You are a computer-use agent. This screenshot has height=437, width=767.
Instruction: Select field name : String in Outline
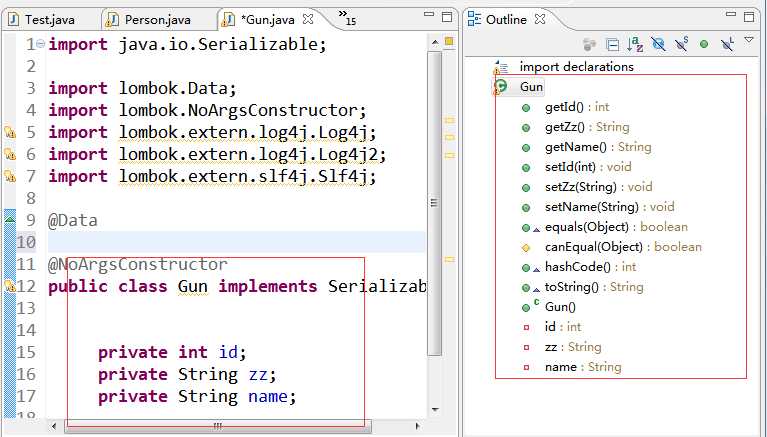583,367
